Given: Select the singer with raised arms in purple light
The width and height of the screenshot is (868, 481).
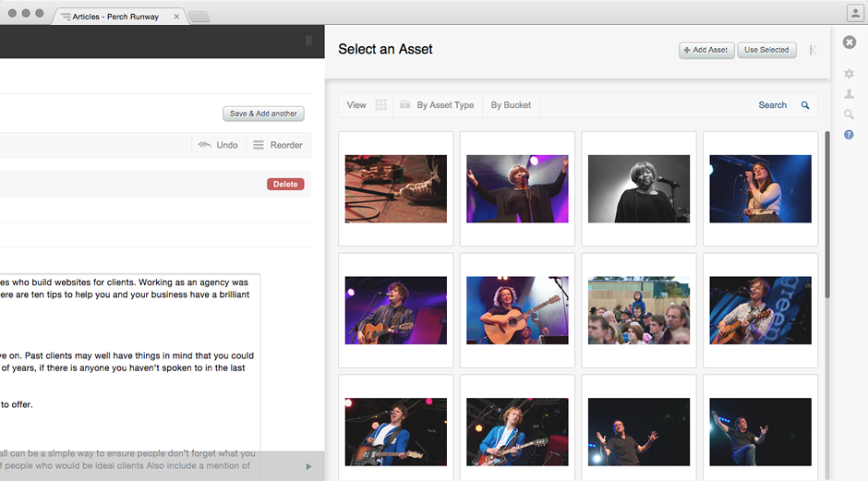Looking at the screenshot, I should coord(517,188).
